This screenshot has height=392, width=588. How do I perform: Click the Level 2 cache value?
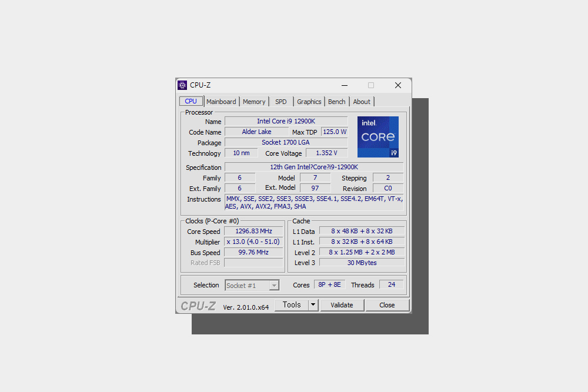(x=362, y=252)
